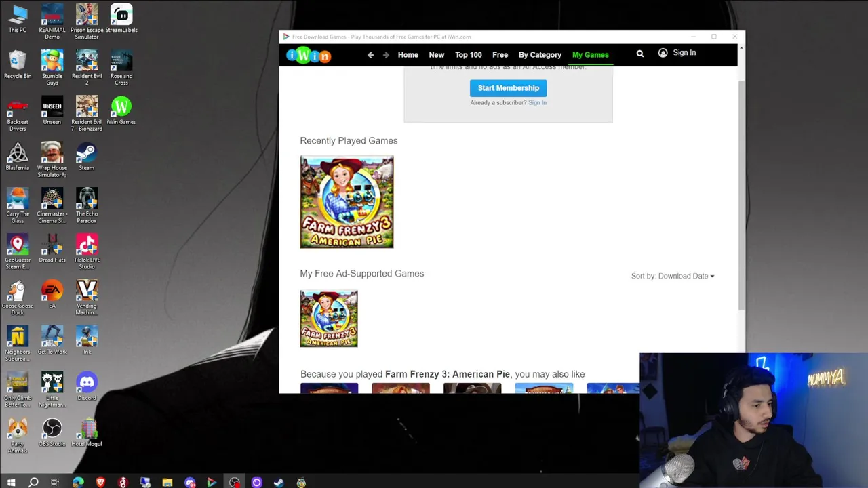Open Little Nightmares desktop shortcut
The width and height of the screenshot is (868, 488).
(x=52, y=390)
